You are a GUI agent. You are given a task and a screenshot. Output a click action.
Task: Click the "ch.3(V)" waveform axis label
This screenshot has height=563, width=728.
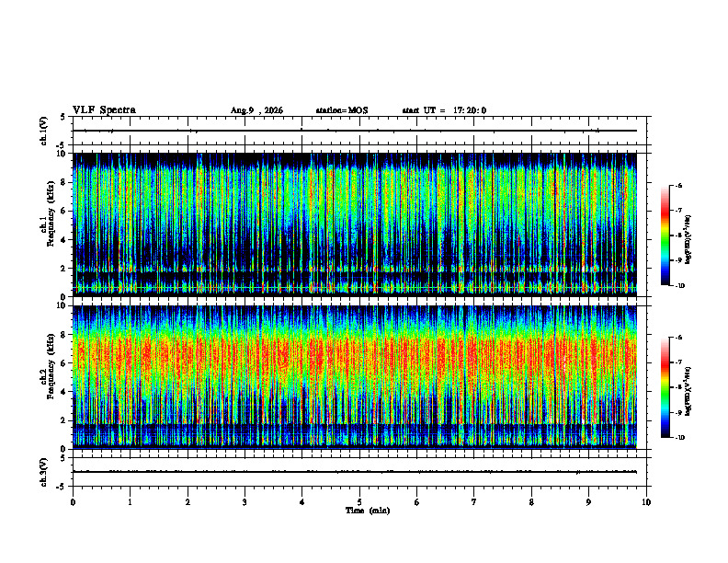click(x=43, y=472)
